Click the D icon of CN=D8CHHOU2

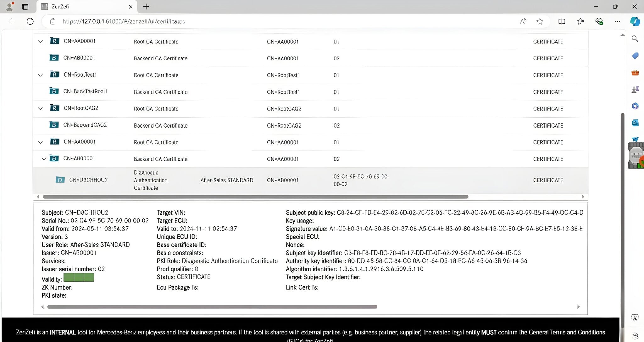point(60,180)
